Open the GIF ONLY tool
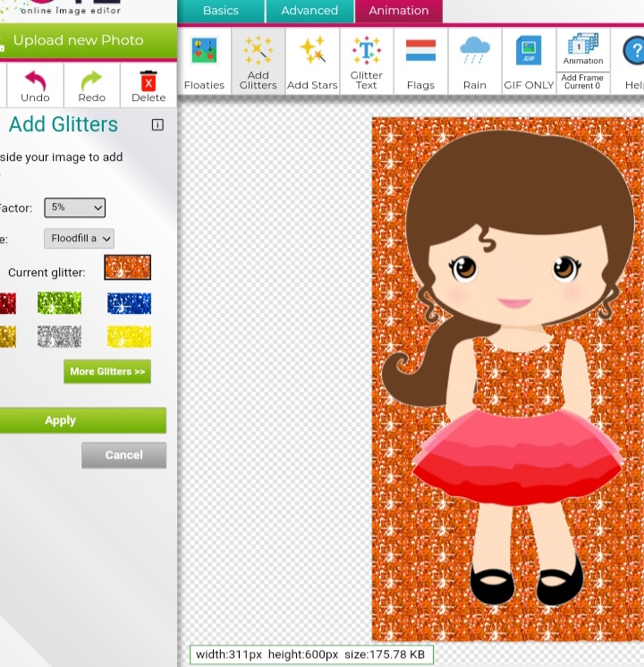Screen dimensions: 644x667 pos(529,61)
